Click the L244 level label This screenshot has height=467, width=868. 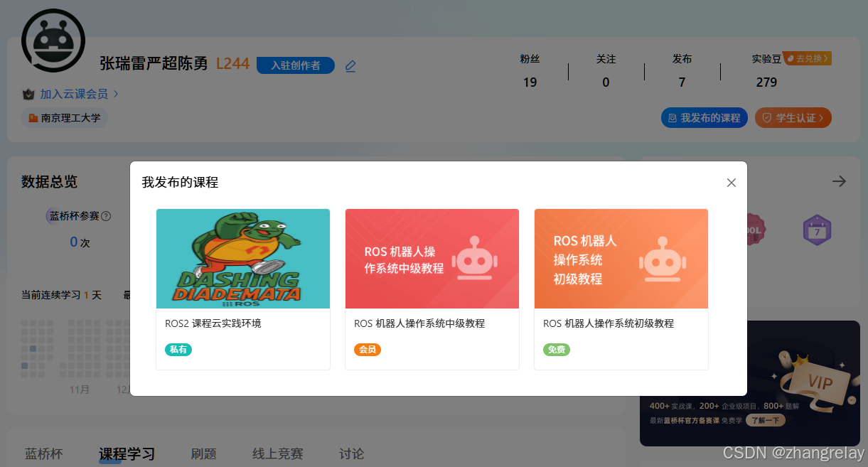[232, 64]
